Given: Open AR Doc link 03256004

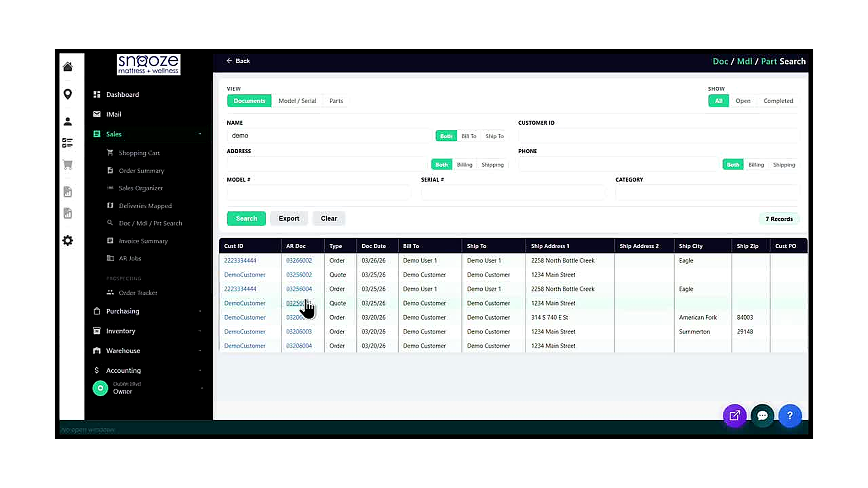Looking at the screenshot, I should click(299, 289).
